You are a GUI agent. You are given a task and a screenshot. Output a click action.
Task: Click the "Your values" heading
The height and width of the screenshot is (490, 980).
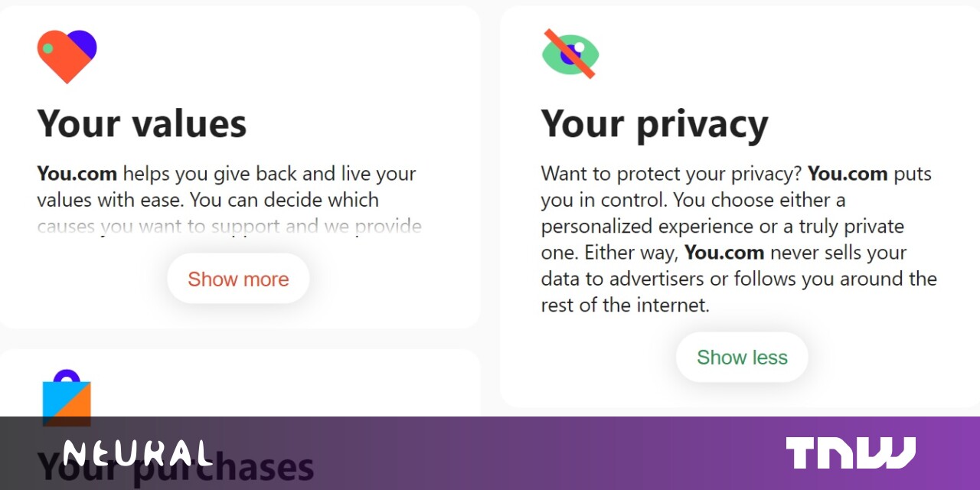142,122
